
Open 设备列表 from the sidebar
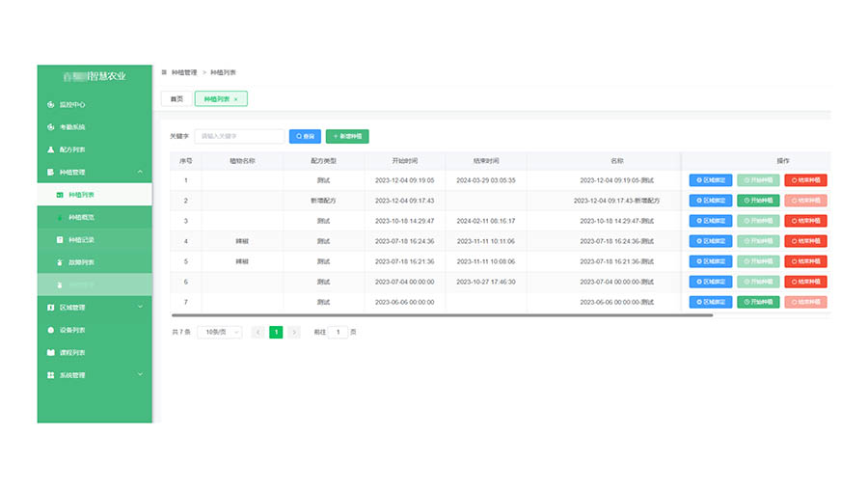tap(72, 330)
